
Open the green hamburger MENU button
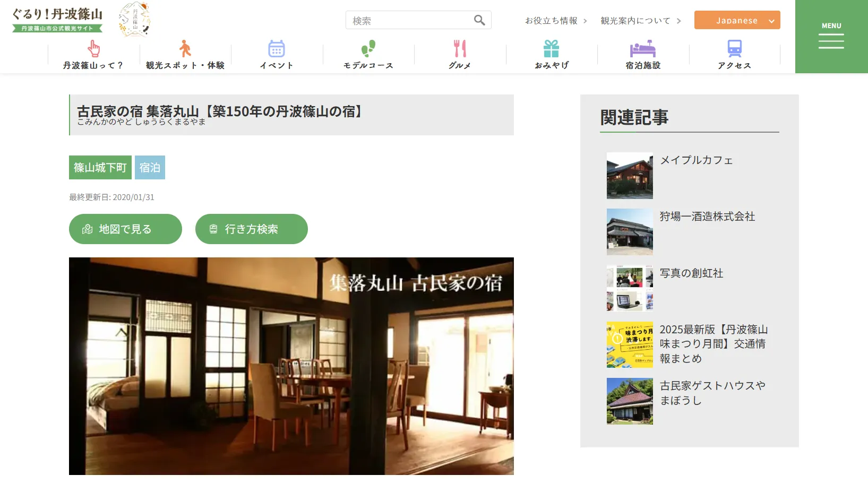click(x=831, y=37)
